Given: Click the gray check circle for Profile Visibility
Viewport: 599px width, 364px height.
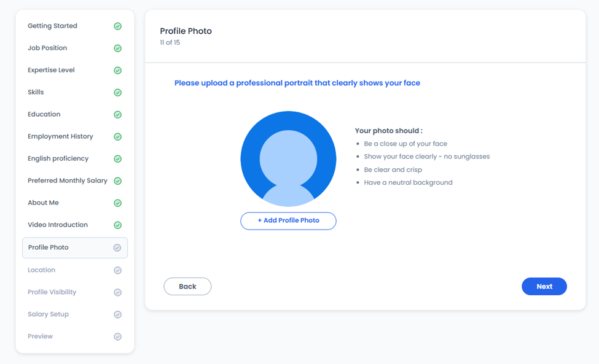Looking at the screenshot, I should pyautogui.click(x=118, y=292).
